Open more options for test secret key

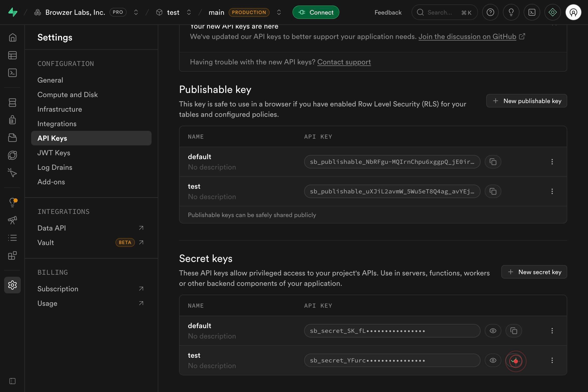pyautogui.click(x=552, y=360)
